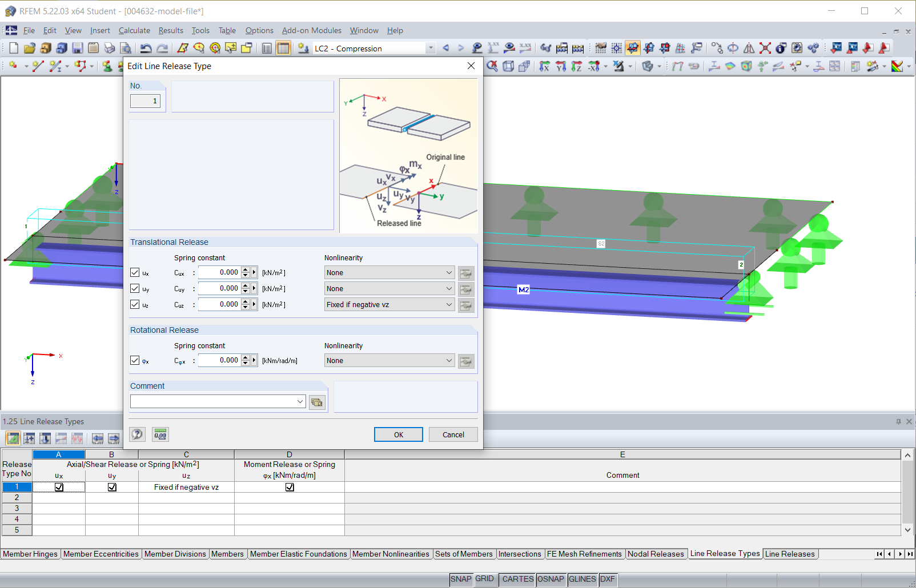The image size is (916, 588).
Task: Switch to the Member Hinges tab
Action: click(x=30, y=554)
